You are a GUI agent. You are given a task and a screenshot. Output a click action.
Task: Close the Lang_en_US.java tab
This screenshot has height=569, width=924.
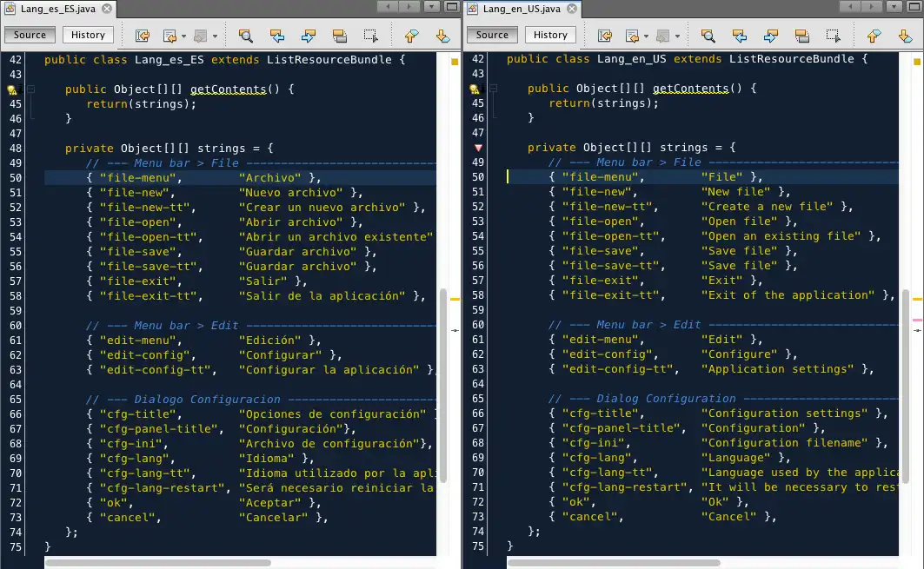pyautogui.click(x=572, y=9)
